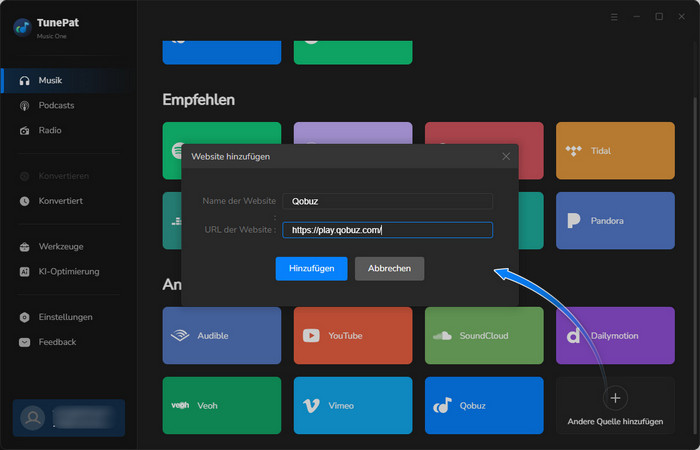Click the Konvertiert clock icon
Viewport: 700px width, 450px height.
[x=25, y=201]
